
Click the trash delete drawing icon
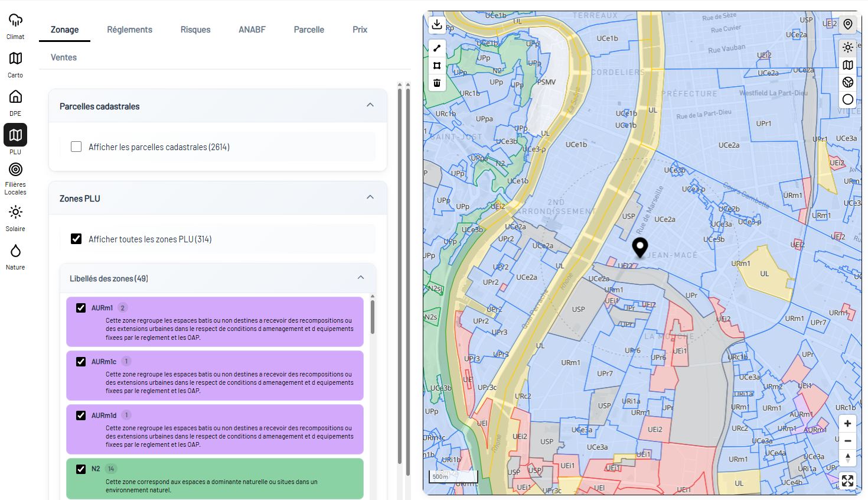point(437,83)
